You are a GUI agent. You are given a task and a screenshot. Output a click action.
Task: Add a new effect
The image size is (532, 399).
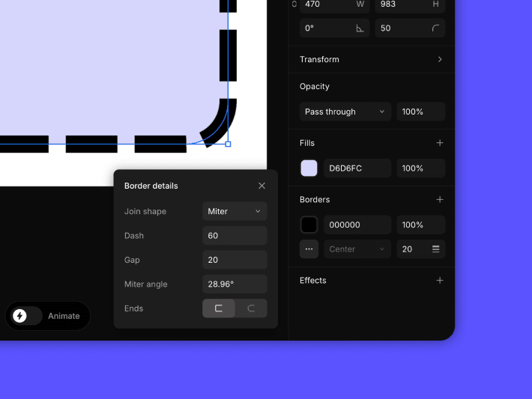pos(440,281)
